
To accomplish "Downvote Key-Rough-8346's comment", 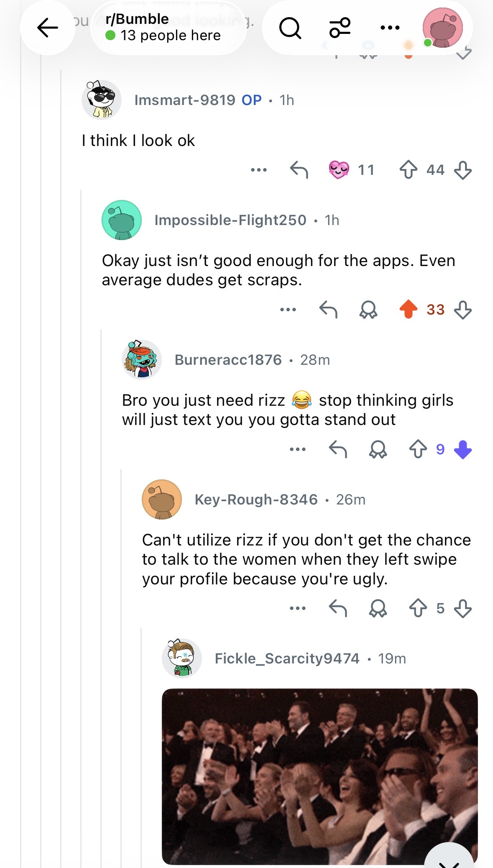I will click(462, 608).
